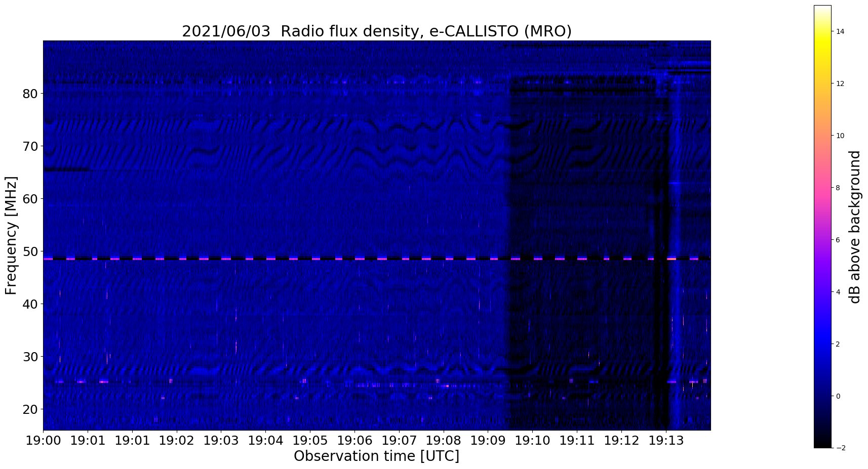Pick the 14 value on the colorbar scale

840,31
